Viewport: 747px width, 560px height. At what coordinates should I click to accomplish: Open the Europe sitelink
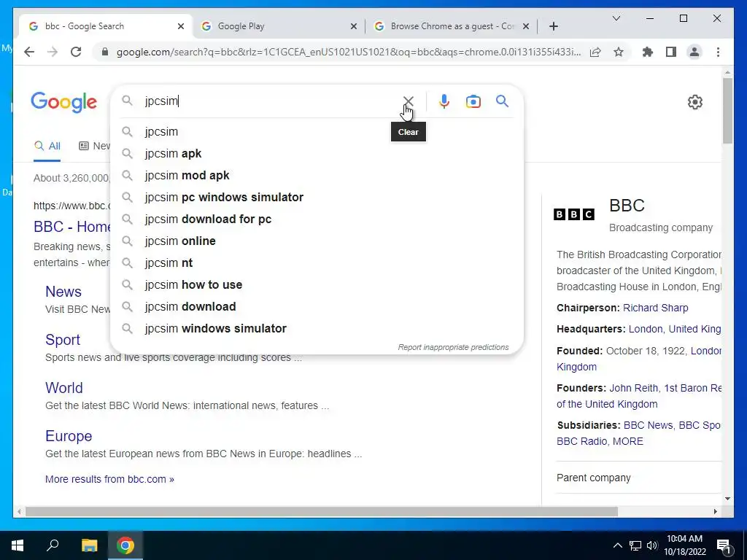(69, 436)
